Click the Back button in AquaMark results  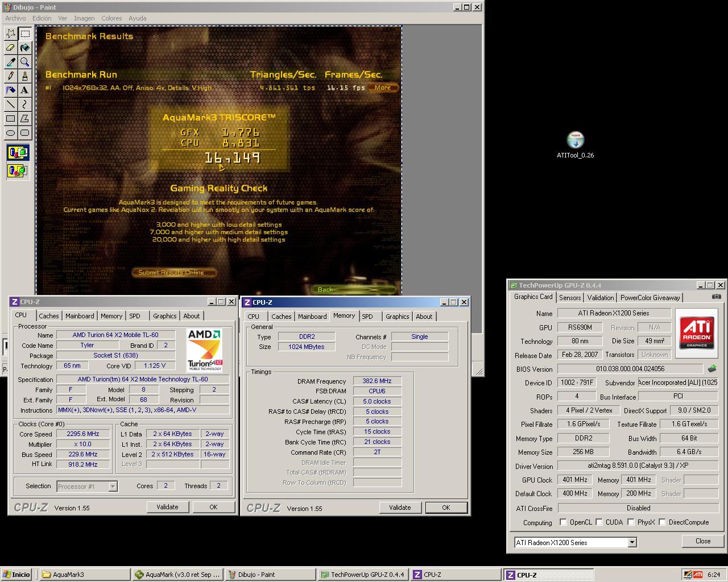354,290
